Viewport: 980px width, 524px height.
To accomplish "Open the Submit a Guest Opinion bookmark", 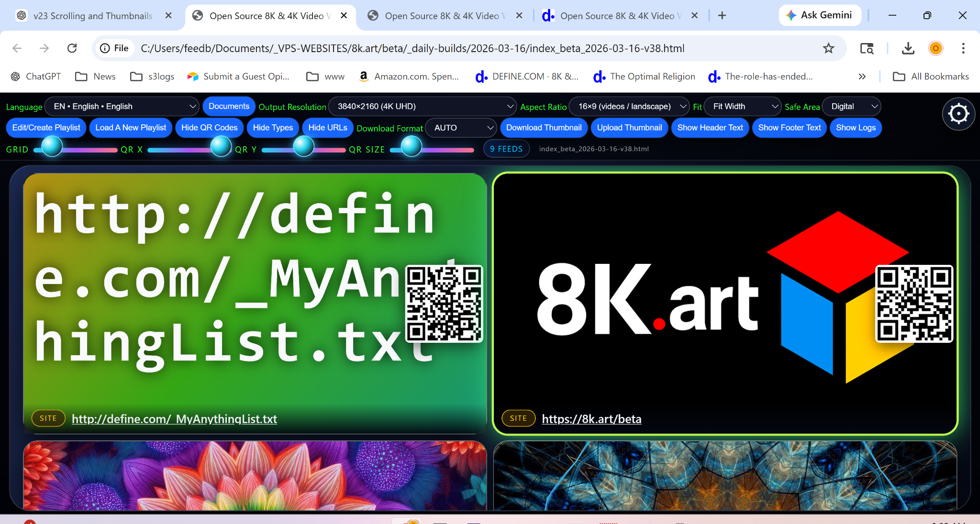I will point(238,76).
